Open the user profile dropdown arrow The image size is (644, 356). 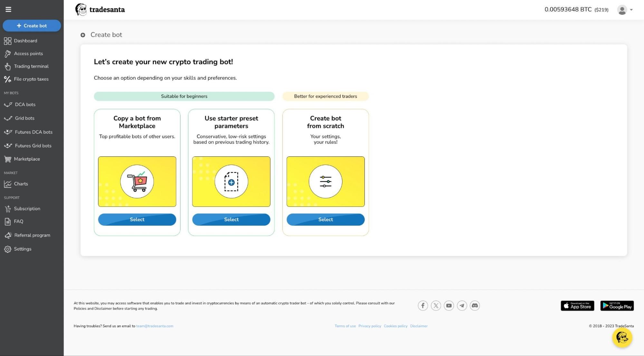click(631, 10)
